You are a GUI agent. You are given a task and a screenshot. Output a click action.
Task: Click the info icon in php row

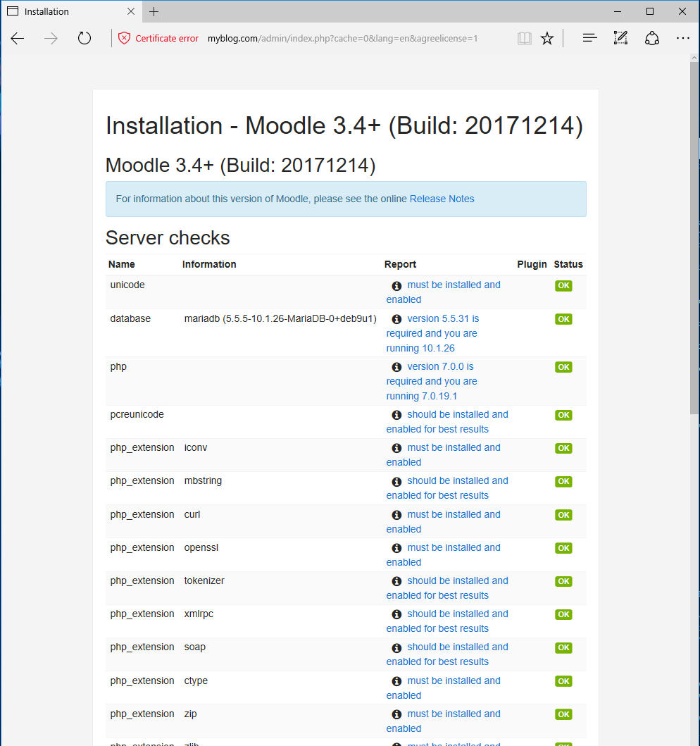click(396, 367)
